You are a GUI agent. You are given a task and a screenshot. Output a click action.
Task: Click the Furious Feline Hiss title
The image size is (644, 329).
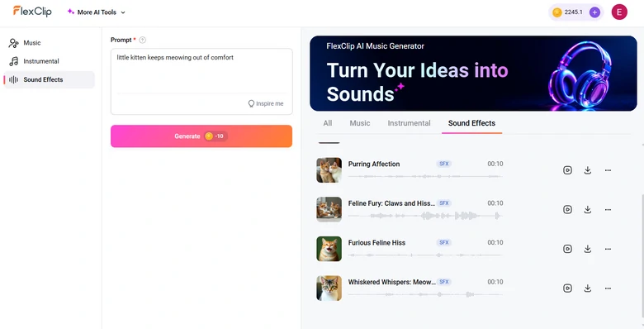click(x=376, y=243)
